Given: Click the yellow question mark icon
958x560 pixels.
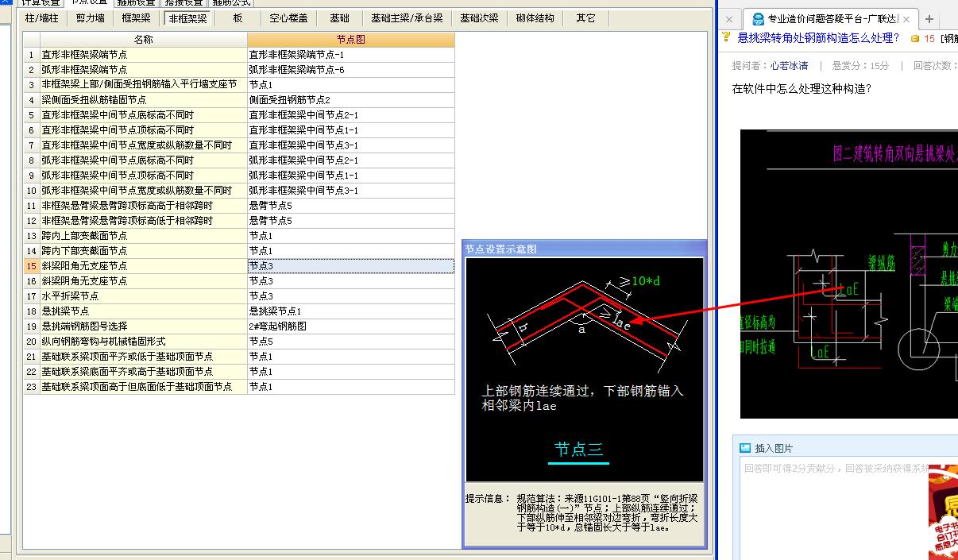Looking at the screenshot, I should coord(726,37).
